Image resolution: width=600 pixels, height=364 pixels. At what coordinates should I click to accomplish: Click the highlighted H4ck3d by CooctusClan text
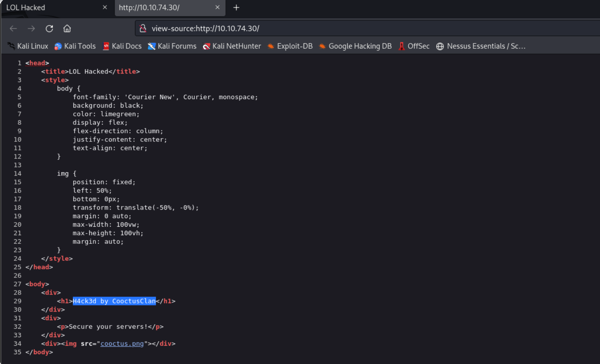114,301
